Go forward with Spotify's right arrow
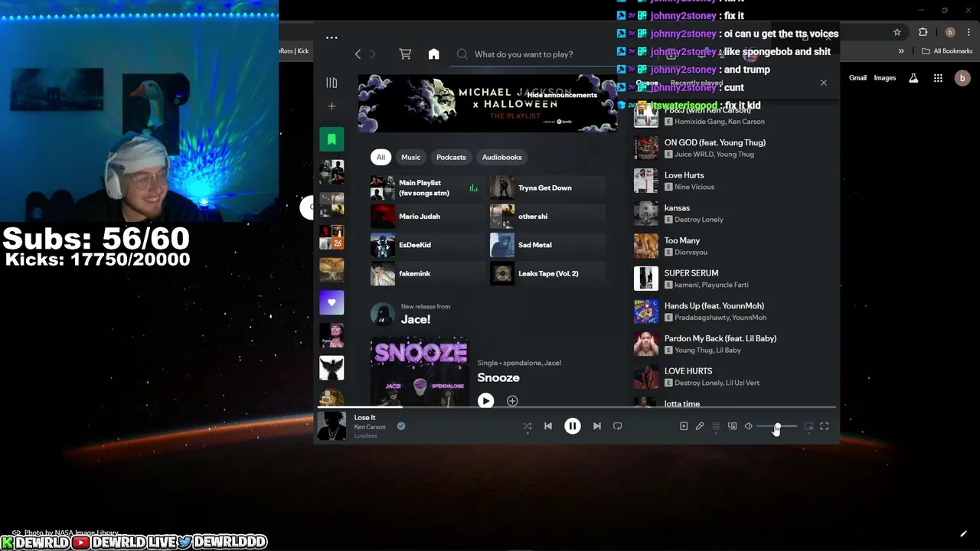The image size is (980, 551). tap(373, 54)
